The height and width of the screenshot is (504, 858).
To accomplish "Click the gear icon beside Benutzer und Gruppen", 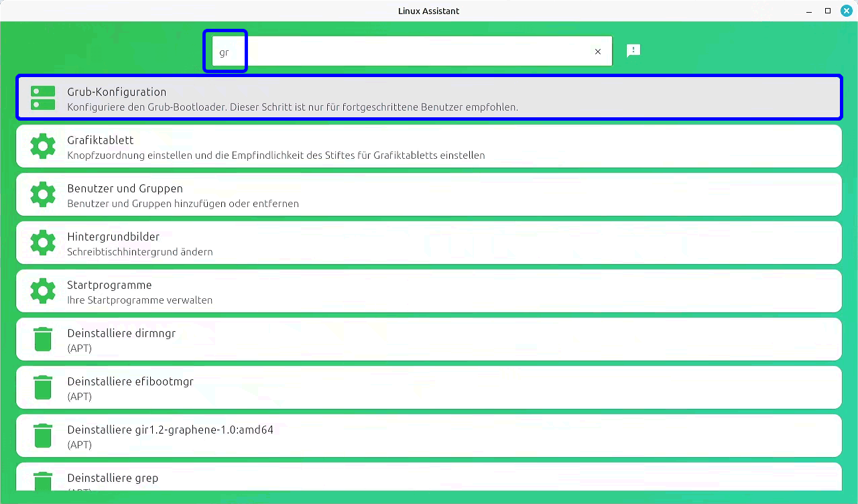I will (x=43, y=194).
